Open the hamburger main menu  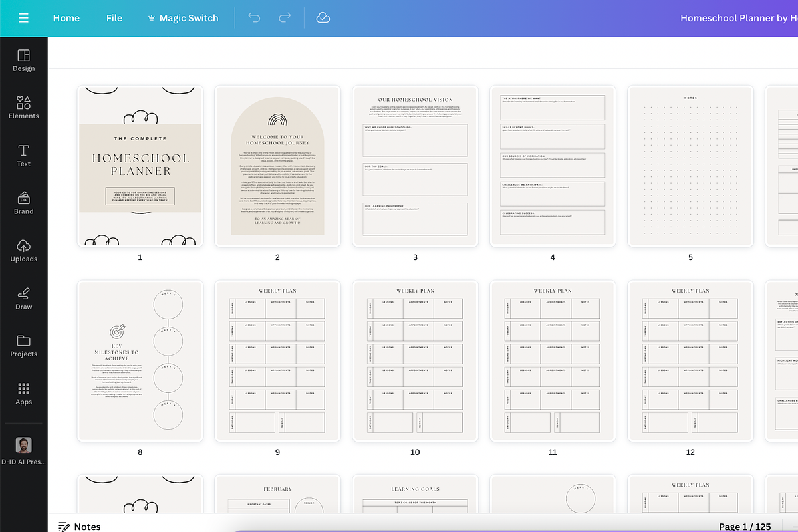tap(24, 18)
